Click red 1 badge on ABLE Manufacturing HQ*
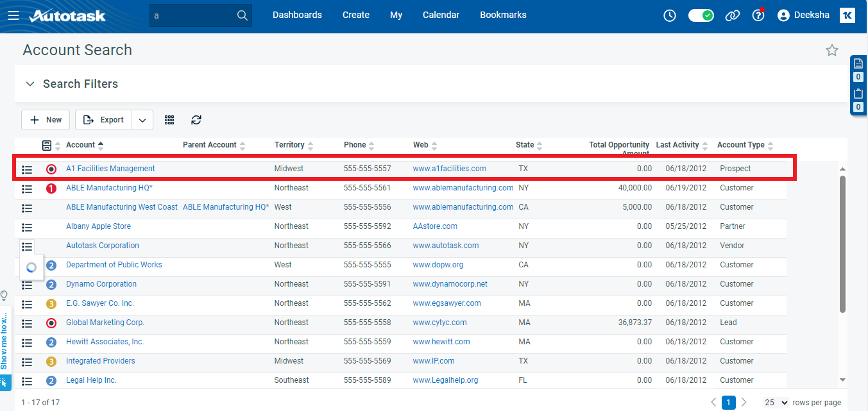868x411 pixels. coord(51,189)
